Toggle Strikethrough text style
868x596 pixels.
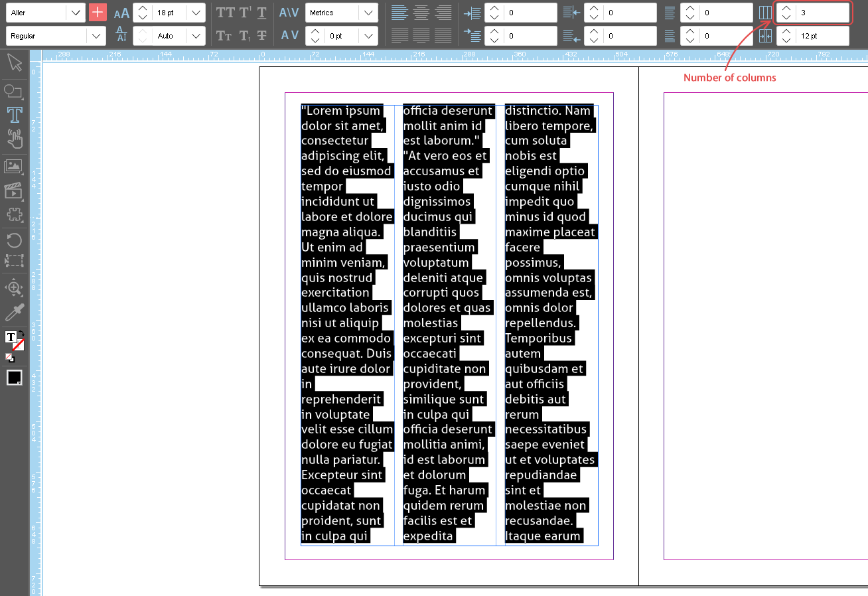pos(262,36)
